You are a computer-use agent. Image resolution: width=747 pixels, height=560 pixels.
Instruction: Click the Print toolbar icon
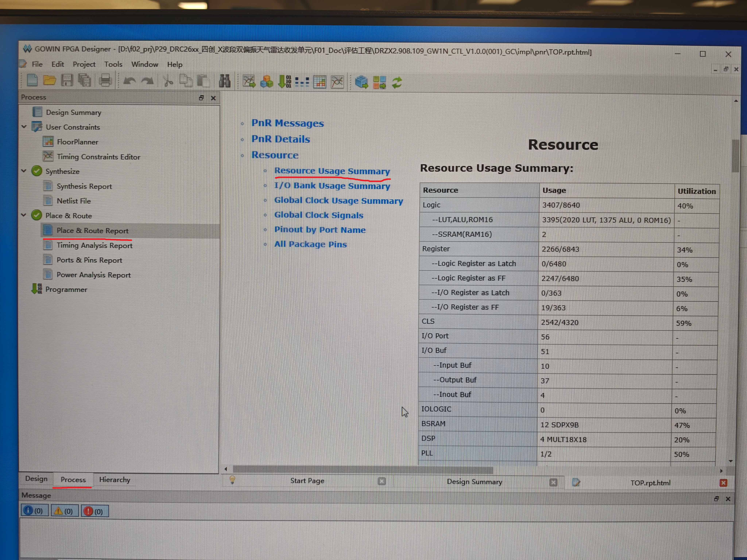105,81
